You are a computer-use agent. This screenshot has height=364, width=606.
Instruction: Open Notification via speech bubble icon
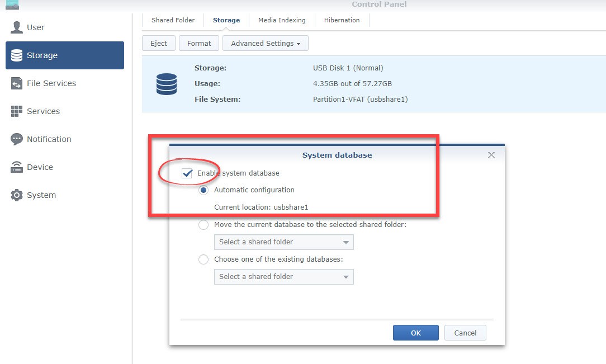17,139
